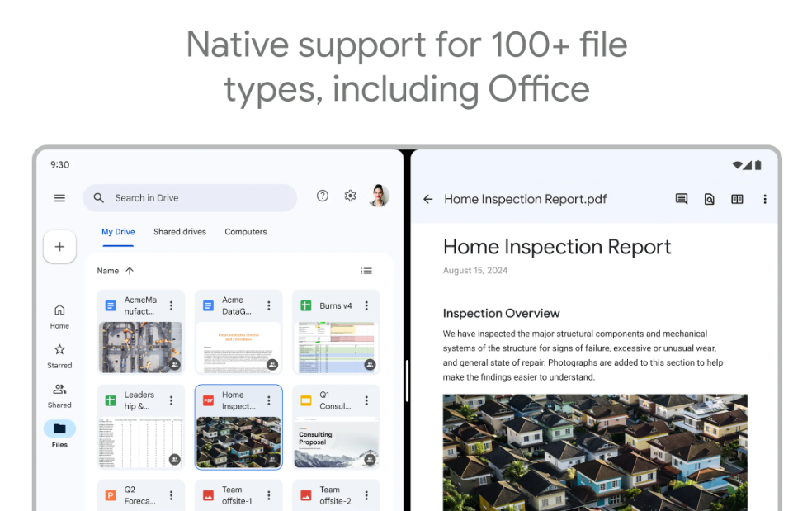Click the Docs icon on Acme DataG
The image size is (812, 511).
pyautogui.click(x=208, y=305)
